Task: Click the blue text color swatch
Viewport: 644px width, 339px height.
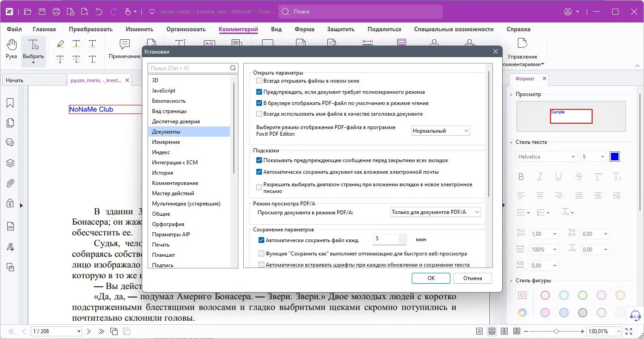Action: tap(614, 157)
